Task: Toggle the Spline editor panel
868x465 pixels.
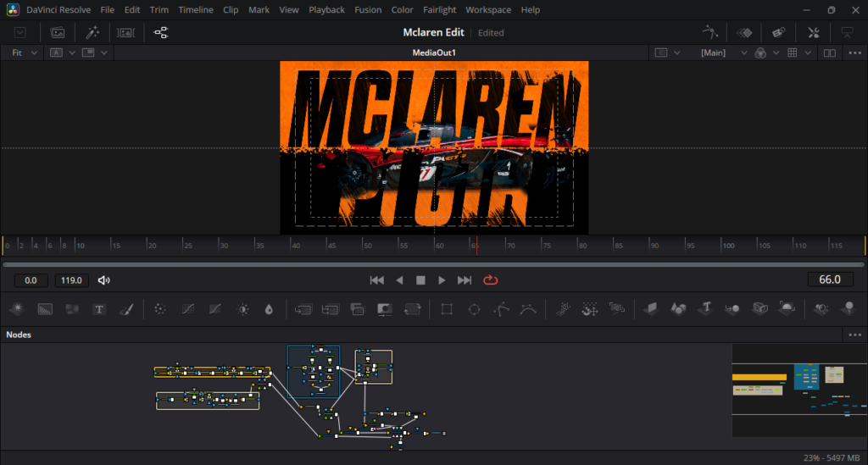Action: coord(709,33)
